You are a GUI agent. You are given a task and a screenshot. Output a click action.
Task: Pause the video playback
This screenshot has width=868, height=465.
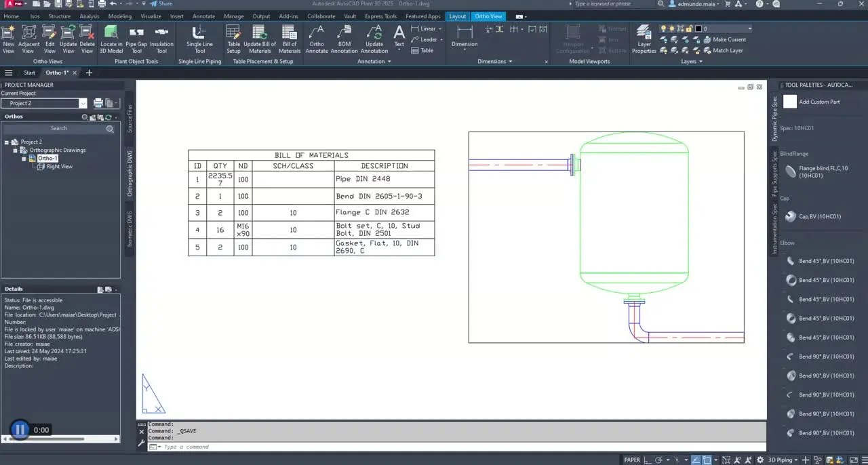pyautogui.click(x=20, y=429)
